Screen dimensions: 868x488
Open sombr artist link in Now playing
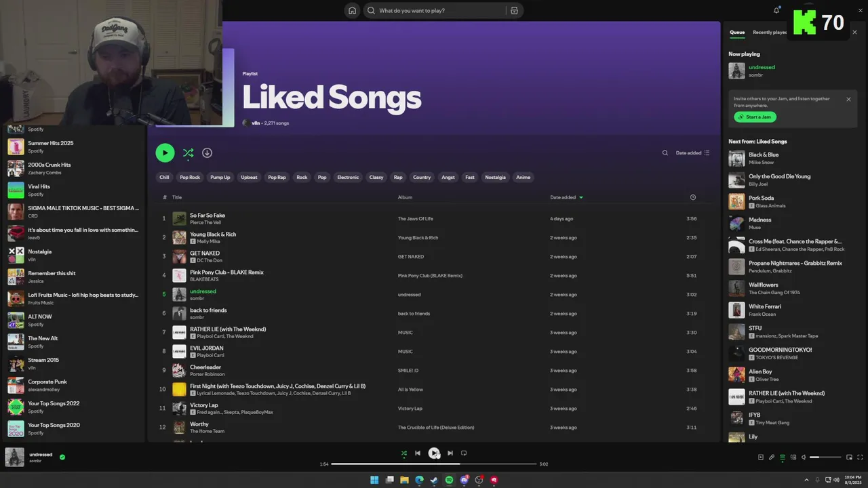(x=755, y=75)
